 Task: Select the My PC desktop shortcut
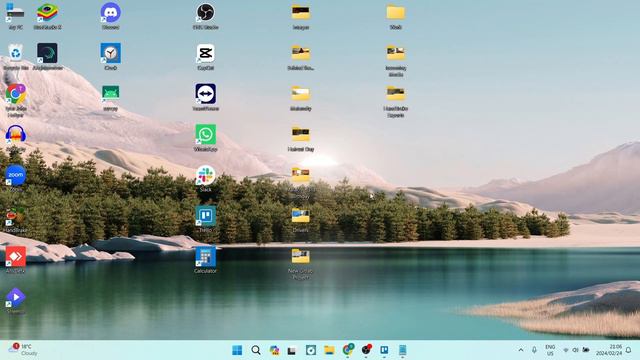[x=16, y=16]
